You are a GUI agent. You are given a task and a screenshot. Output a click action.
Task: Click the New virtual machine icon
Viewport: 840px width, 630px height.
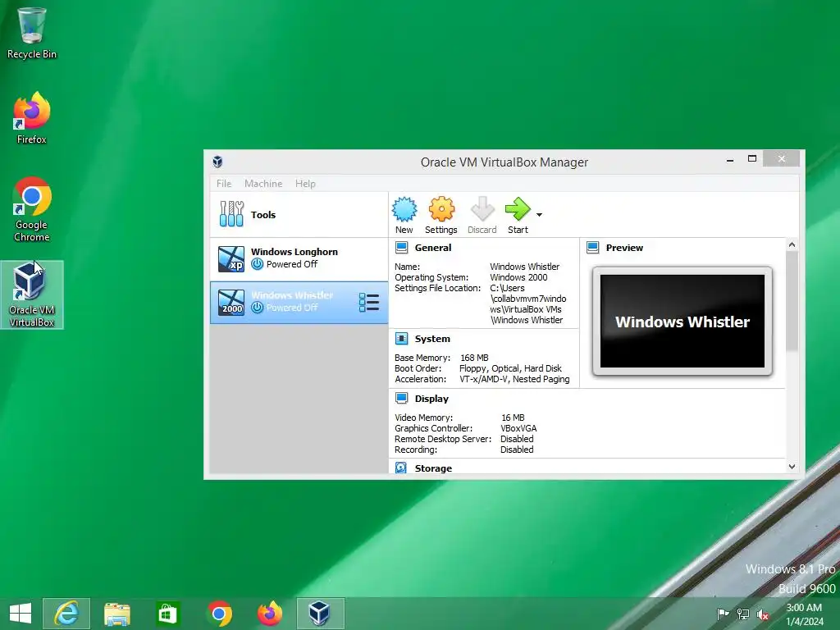coord(404,209)
